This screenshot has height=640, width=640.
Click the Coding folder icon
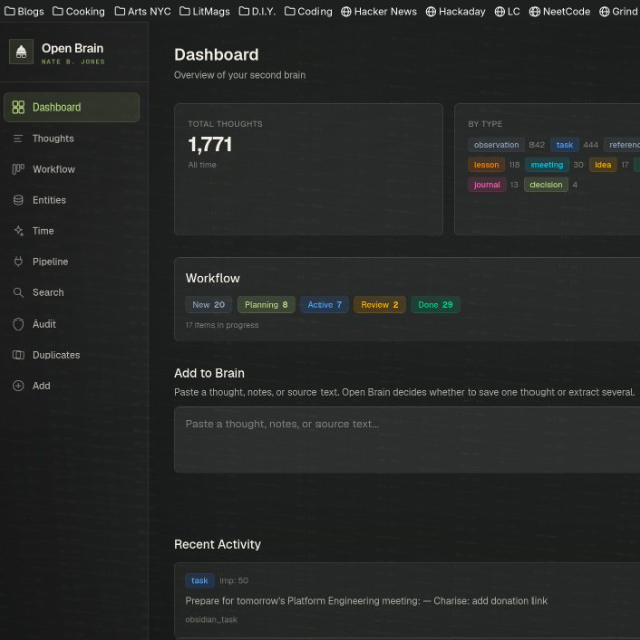(x=290, y=11)
